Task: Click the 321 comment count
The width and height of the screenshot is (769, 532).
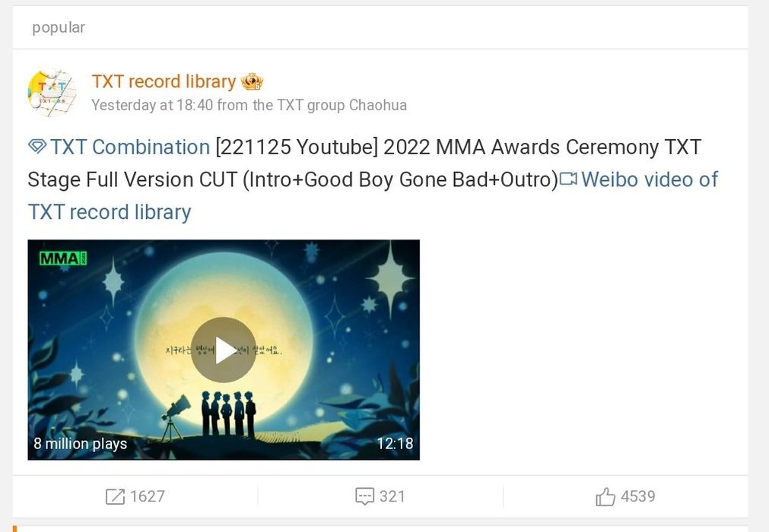Action: pyautogui.click(x=392, y=496)
